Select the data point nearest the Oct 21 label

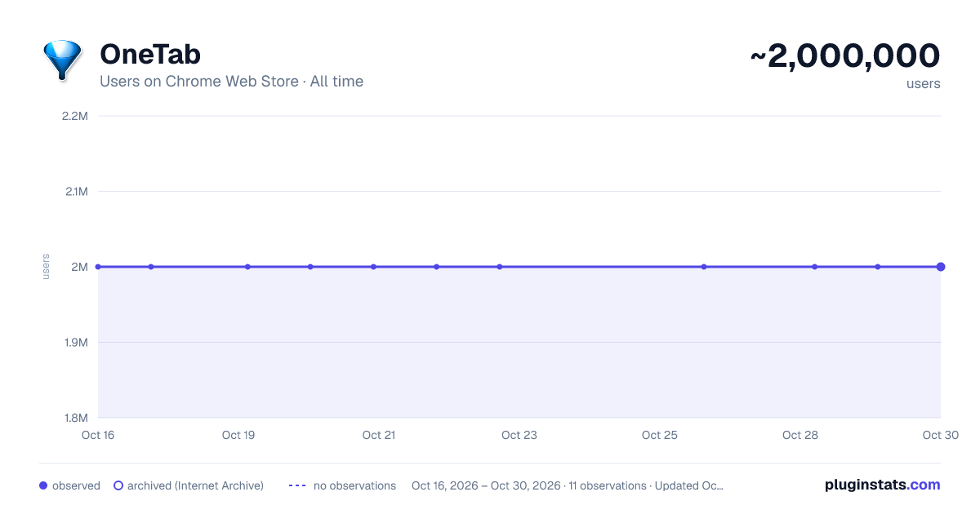(373, 267)
